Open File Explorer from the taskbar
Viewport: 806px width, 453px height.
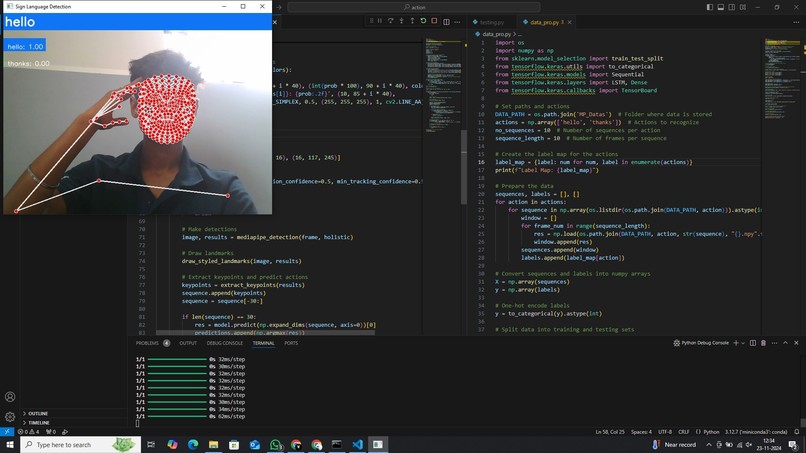pos(213,445)
